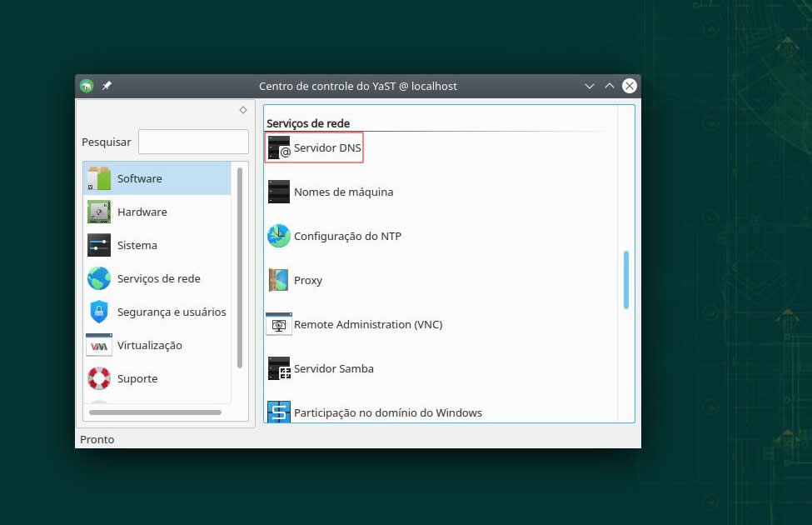Viewport: 812px width, 525px height.
Task: Choose Segurança e usuários category
Action: [x=171, y=312]
